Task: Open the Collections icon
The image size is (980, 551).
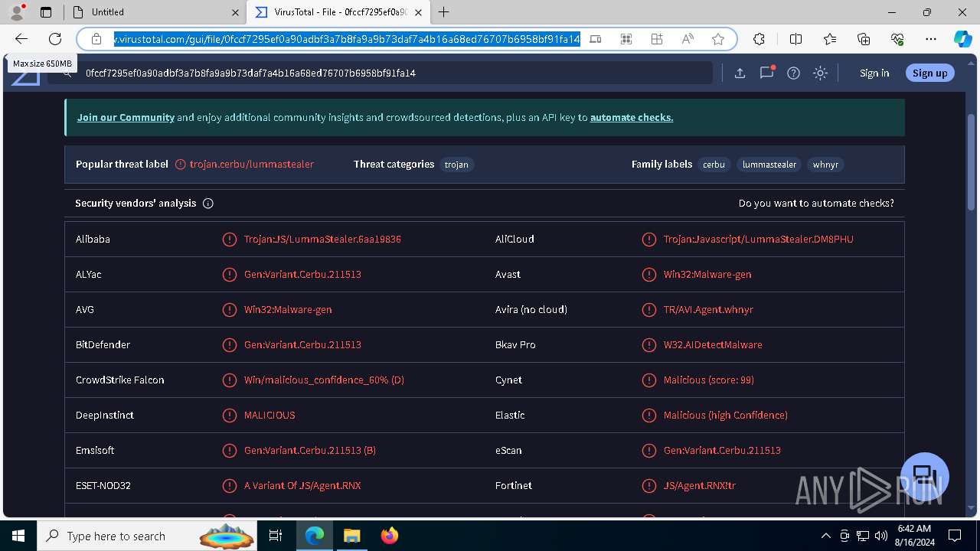Action: (864, 39)
